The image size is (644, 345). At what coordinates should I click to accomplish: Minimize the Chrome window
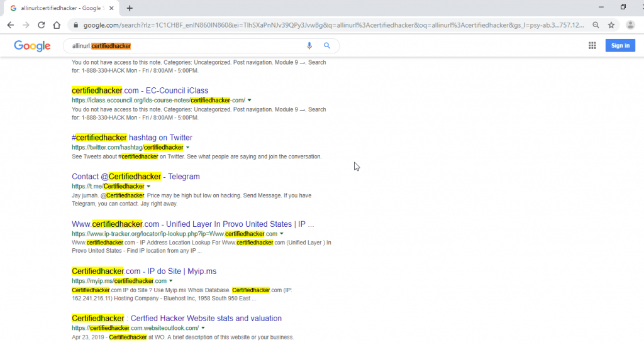coord(601,7)
